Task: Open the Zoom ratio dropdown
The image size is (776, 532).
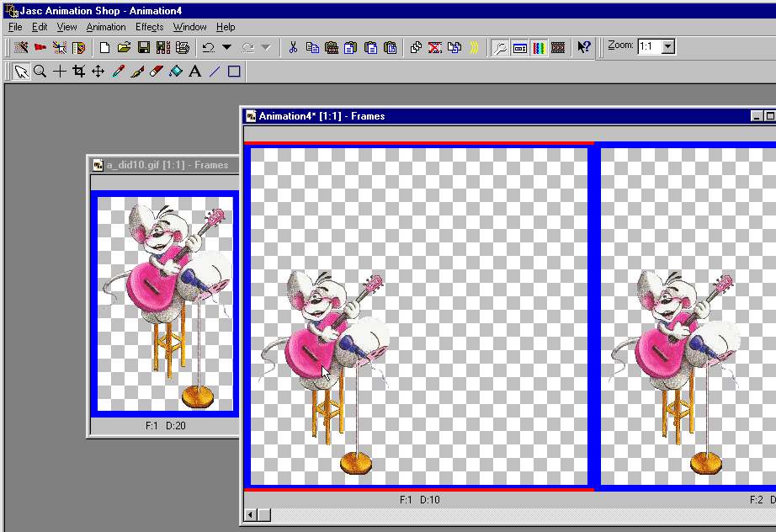Action: click(x=668, y=46)
